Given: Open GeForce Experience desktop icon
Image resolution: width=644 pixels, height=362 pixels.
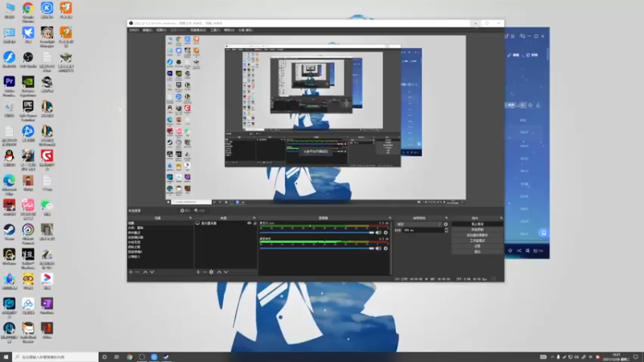Looking at the screenshot, I should pos(28,85).
